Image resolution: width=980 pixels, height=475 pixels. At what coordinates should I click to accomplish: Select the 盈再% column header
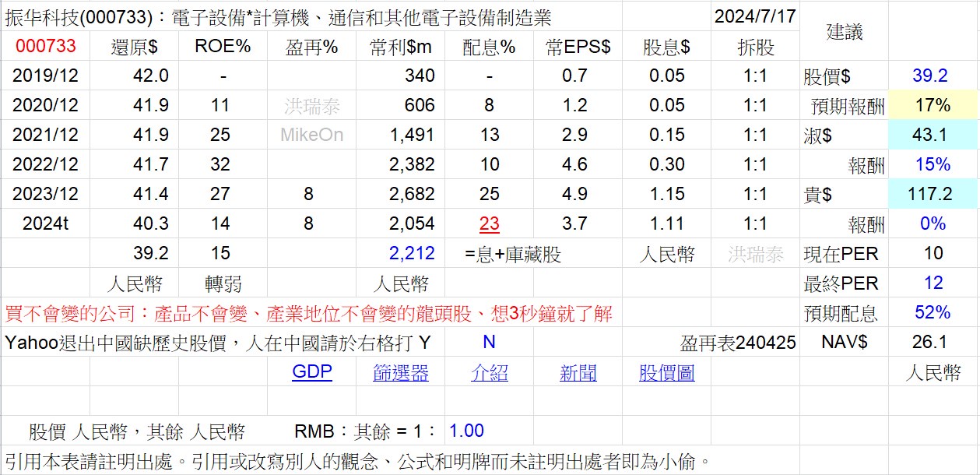pos(311,46)
